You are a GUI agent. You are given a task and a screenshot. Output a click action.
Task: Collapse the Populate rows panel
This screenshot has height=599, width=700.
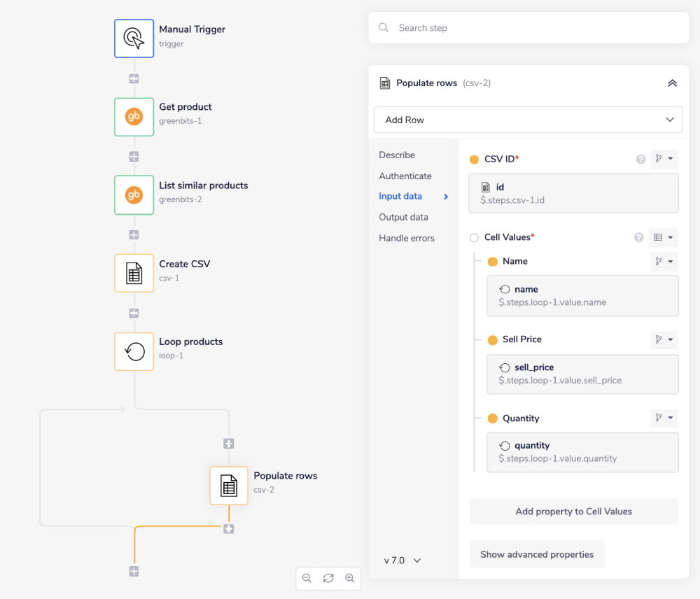click(x=672, y=83)
